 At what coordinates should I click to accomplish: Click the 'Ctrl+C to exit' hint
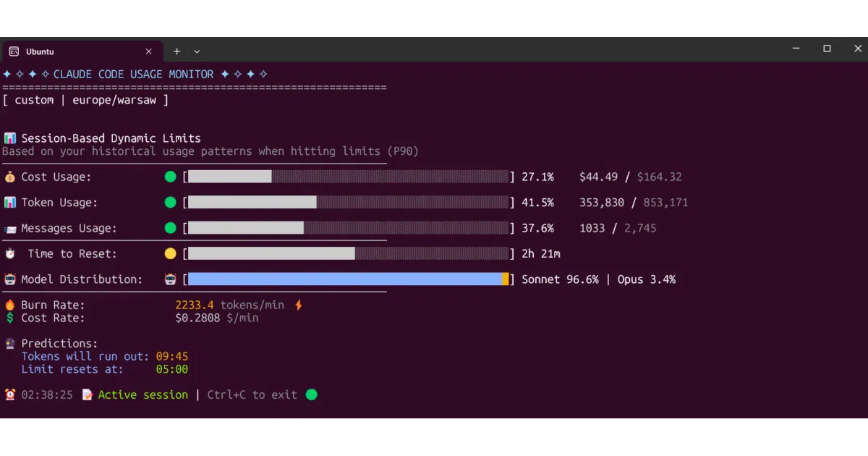pos(252,394)
